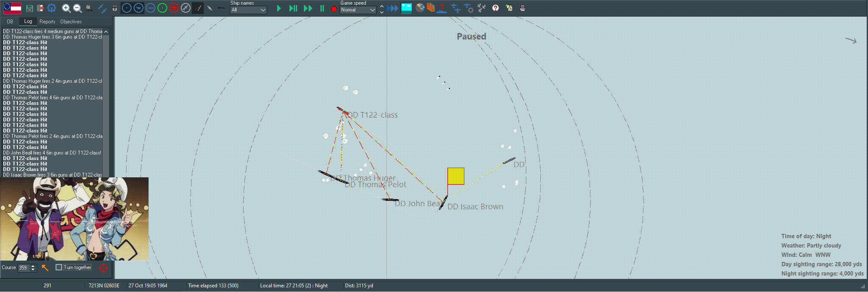868x292 pixels.
Task: Toggle the red circle aircraft icon
Action: [174, 8]
